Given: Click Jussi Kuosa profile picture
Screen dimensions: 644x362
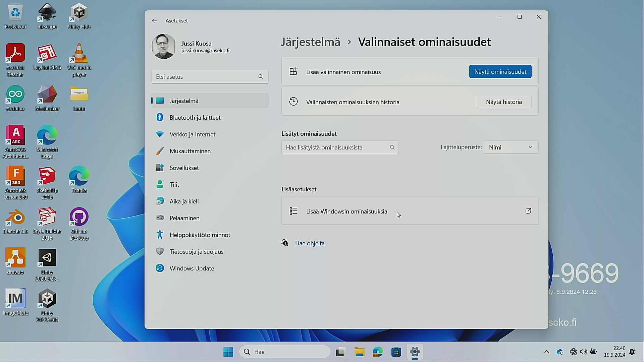Looking at the screenshot, I should 163,47.
